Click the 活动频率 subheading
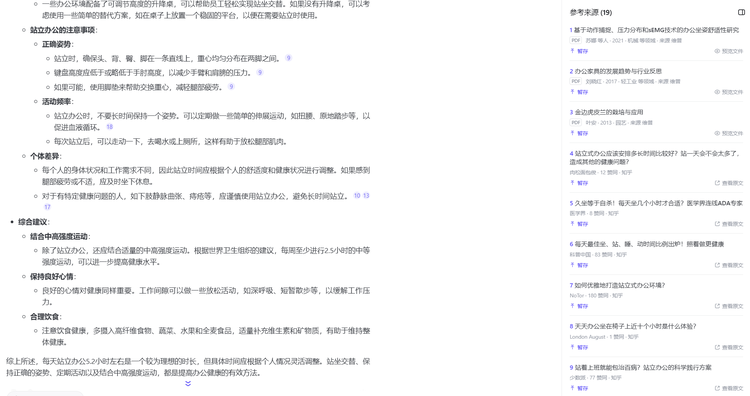The image size is (750, 396). coord(57,101)
